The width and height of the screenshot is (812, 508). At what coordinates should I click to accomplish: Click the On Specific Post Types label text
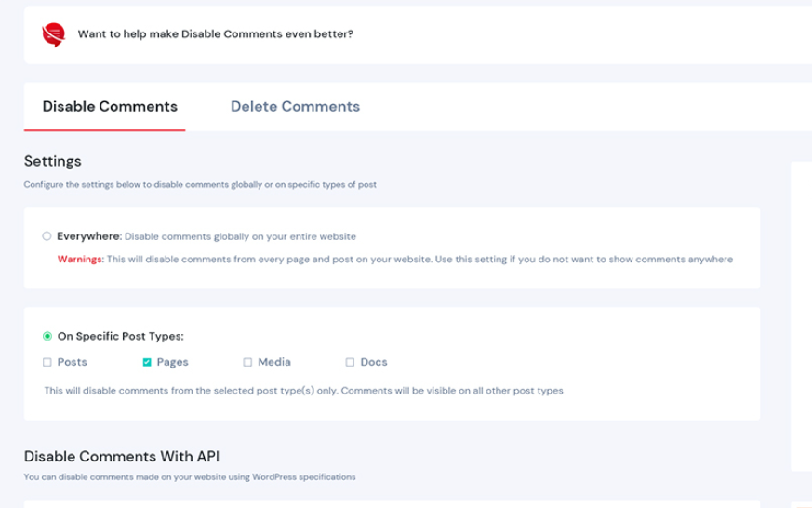120,337
